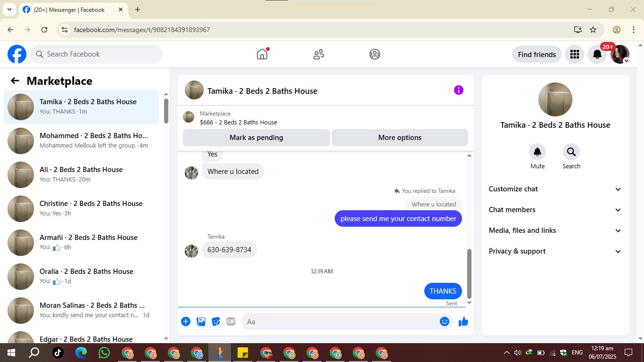Viewport: 644px width, 362px height.
Task: Click the More options button
Action: 400,138
